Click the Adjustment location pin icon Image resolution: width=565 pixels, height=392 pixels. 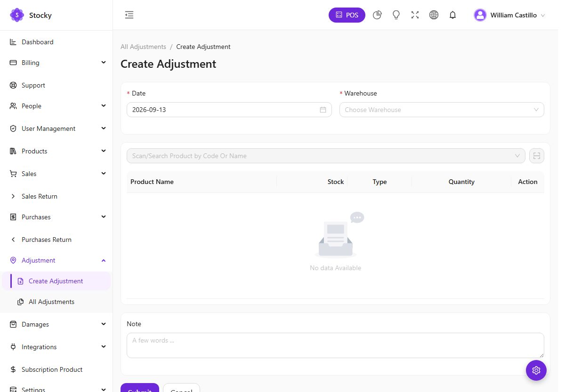click(13, 260)
